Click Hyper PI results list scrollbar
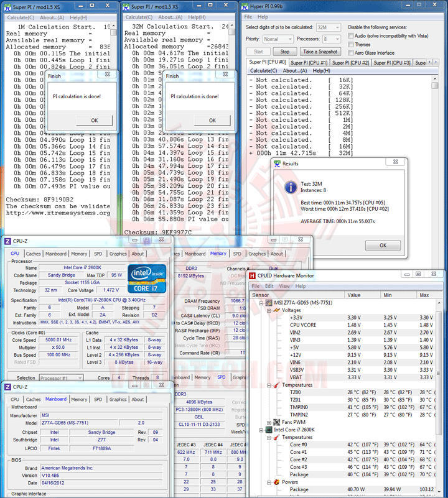This screenshot has height=498, width=448. [435, 85]
